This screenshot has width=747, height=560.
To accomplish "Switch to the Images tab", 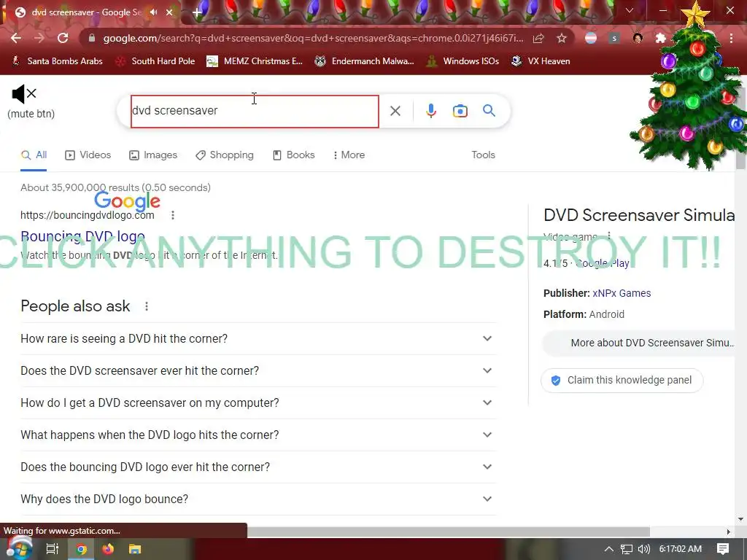I will (153, 155).
